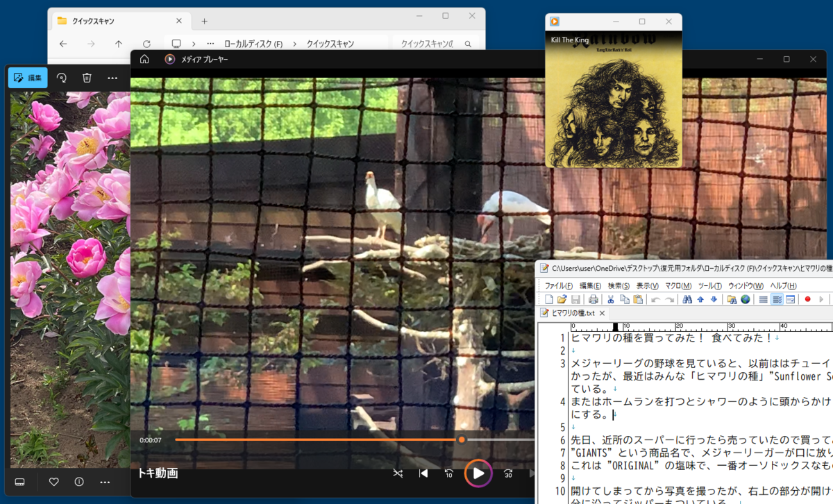Image resolution: width=833 pixels, height=504 pixels.
Task: Skip forward 30 seconds in Media Player
Action: click(x=508, y=473)
